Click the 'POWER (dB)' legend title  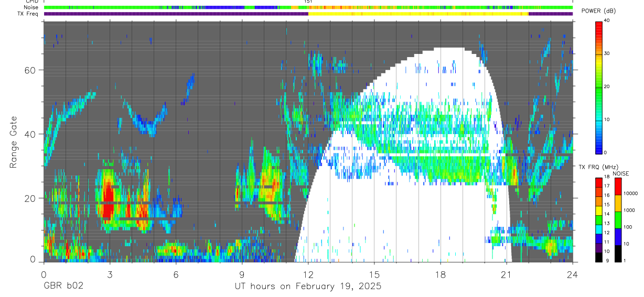click(598, 10)
